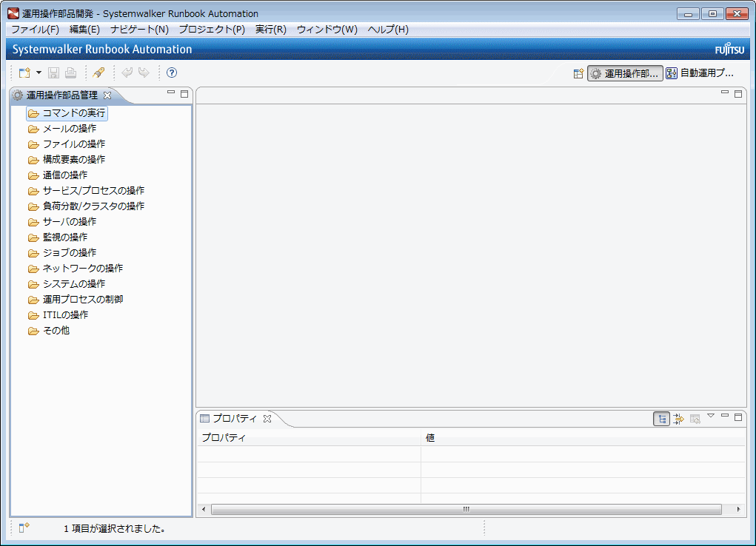
Task: Close the 運用操作部品管理 view tab
Action: click(107, 95)
